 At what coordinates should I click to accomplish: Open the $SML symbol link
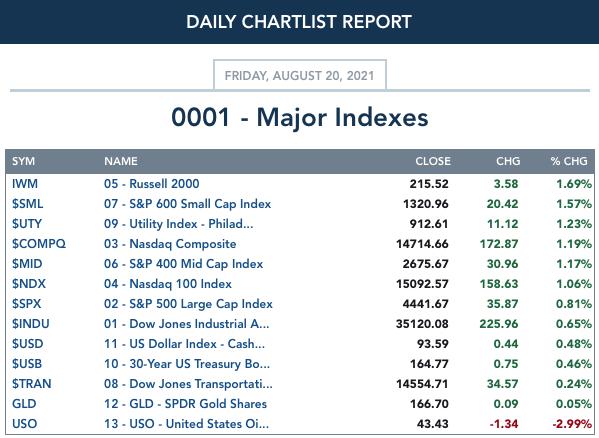[27, 204]
